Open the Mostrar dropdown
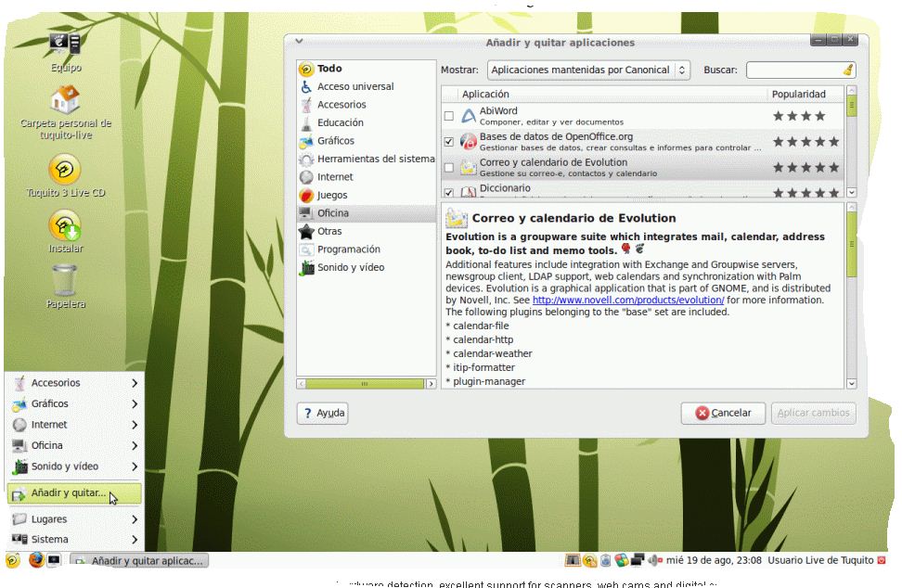 coord(588,70)
